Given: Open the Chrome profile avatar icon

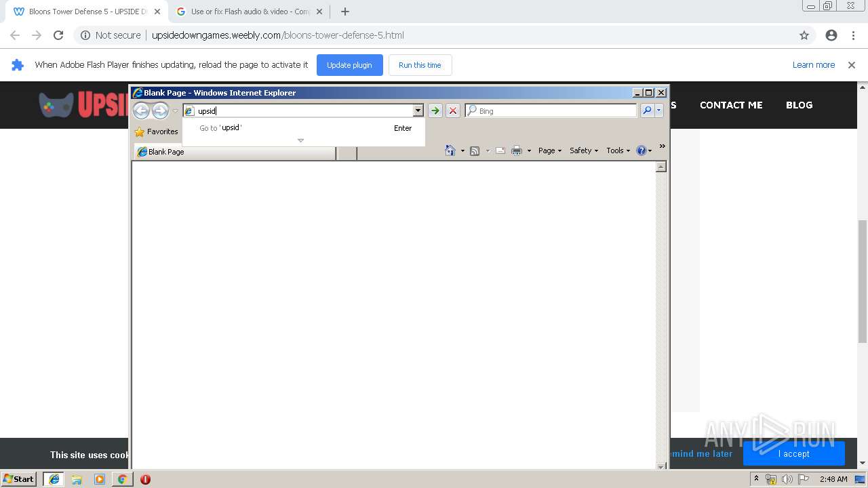Looking at the screenshot, I should pos(831,35).
